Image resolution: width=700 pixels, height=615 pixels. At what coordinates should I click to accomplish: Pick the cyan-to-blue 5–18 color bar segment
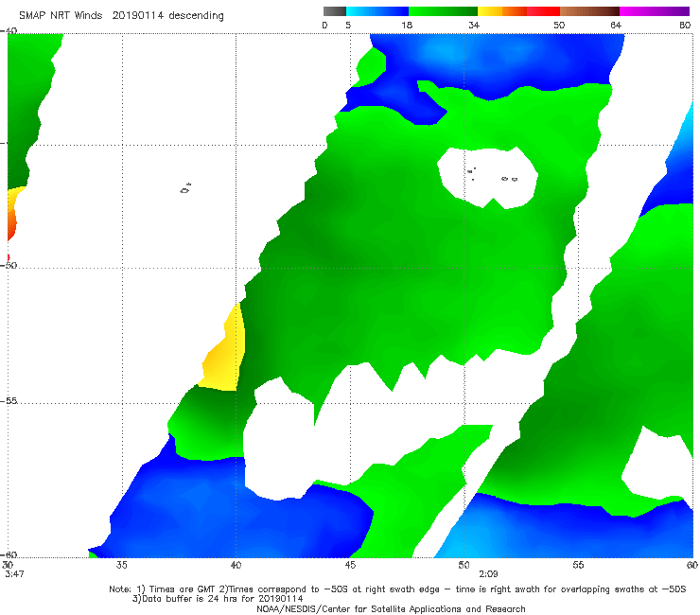[x=377, y=11]
